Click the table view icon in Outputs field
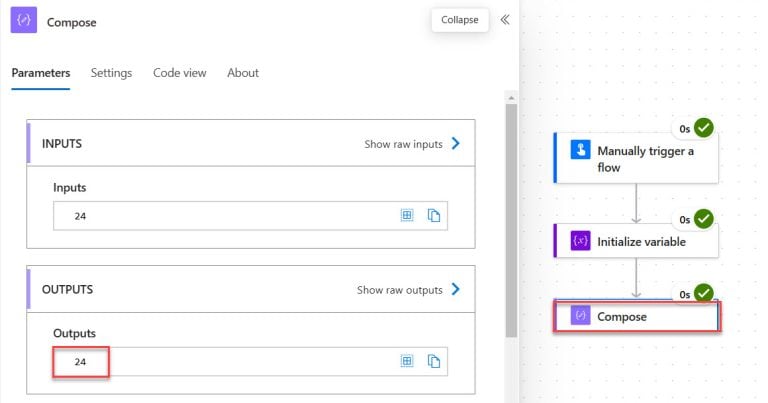This screenshot has height=403, width=768. [x=407, y=361]
